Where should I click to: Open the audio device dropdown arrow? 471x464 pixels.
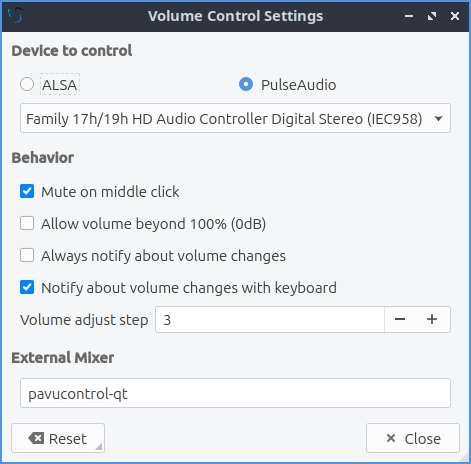[439, 118]
